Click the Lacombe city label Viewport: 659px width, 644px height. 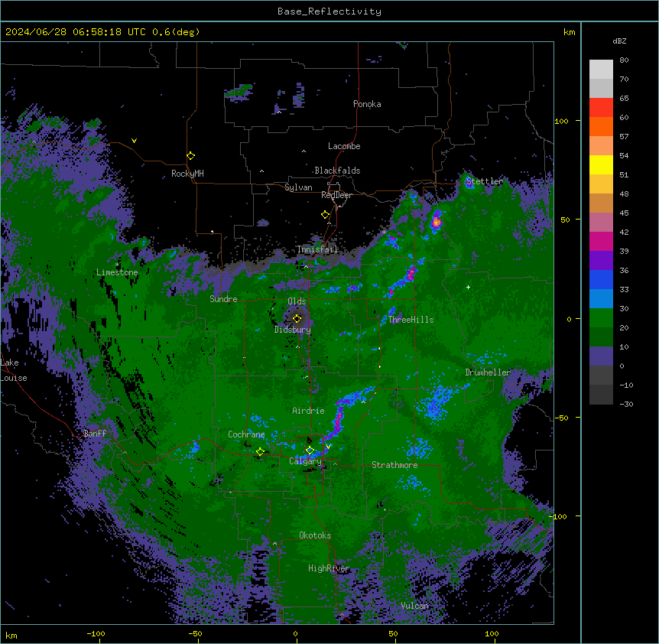click(x=344, y=146)
